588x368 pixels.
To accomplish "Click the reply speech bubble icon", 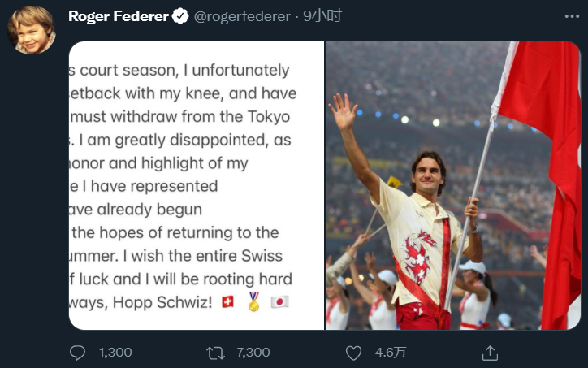I will [78, 353].
